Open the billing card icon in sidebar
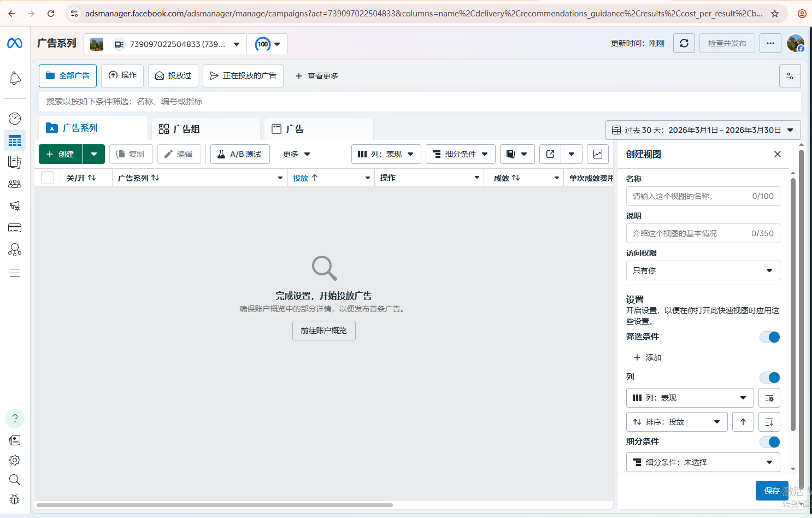Image resolution: width=812 pixels, height=518 pixels. point(15,228)
